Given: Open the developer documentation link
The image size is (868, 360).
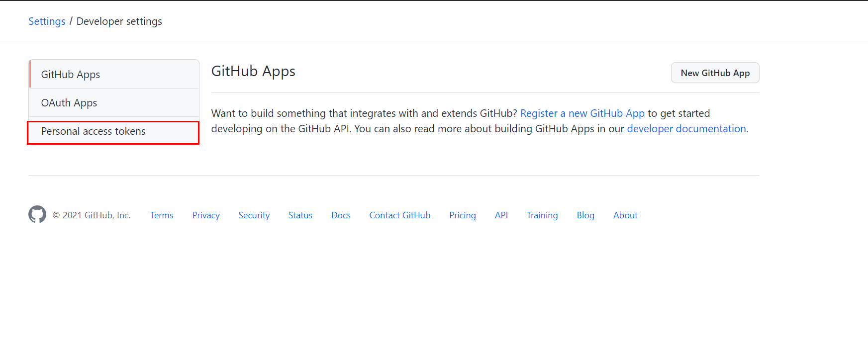Looking at the screenshot, I should pos(686,129).
